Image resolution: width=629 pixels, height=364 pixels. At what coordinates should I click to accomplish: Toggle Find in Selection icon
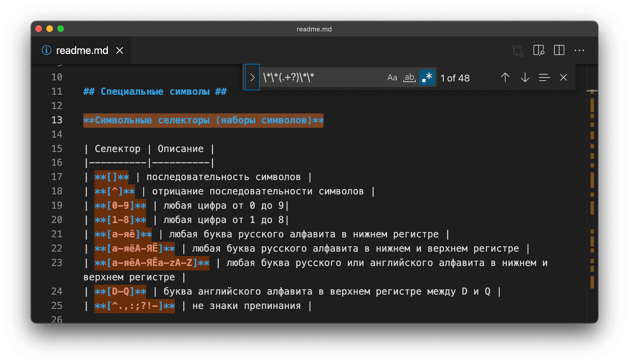[544, 78]
